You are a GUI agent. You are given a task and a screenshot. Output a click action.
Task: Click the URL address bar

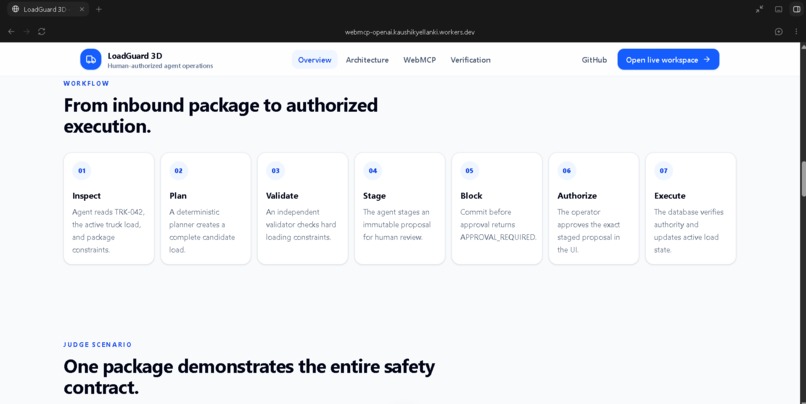410,32
